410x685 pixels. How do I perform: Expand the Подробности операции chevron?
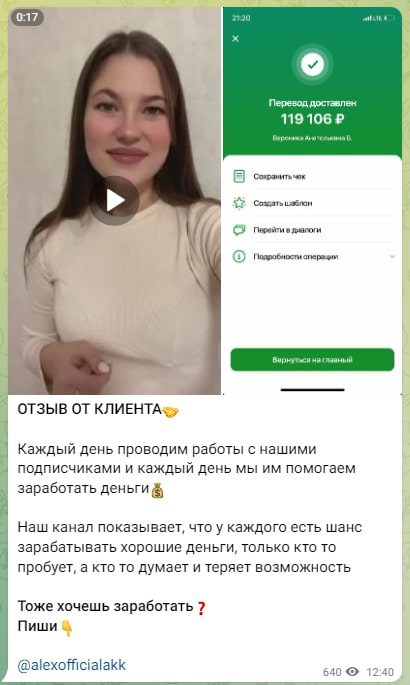pos(392,257)
